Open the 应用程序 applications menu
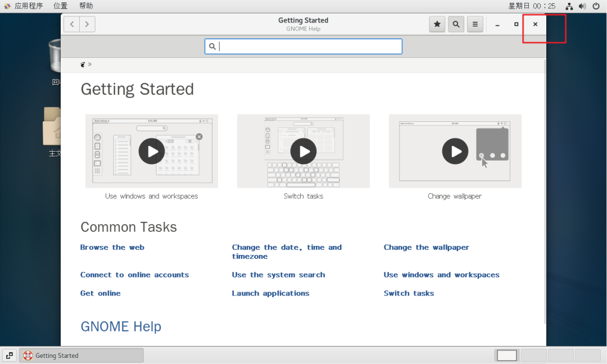 point(24,6)
